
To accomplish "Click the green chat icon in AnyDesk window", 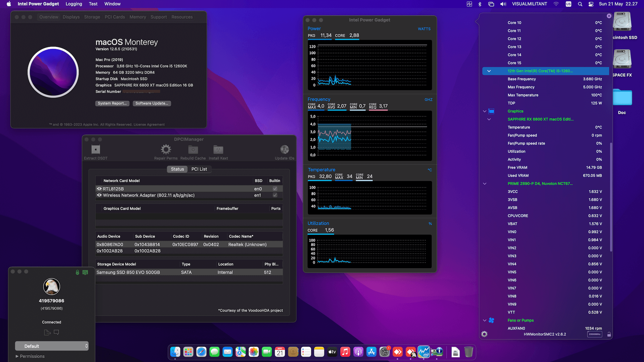I will (x=85, y=273).
